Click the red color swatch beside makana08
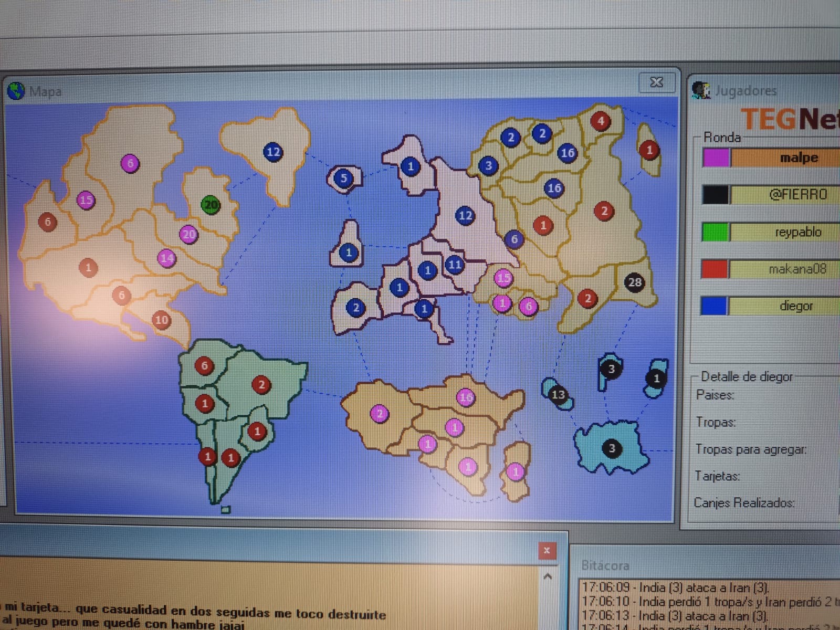This screenshot has width=840, height=630. point(715,269)
